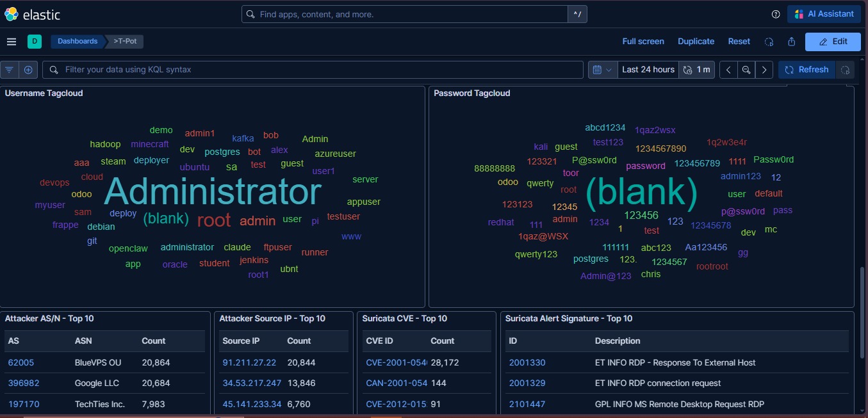Select red 'admin' tag in username tagcloud
Screen dimensions: 868x418
pos(258,221)
